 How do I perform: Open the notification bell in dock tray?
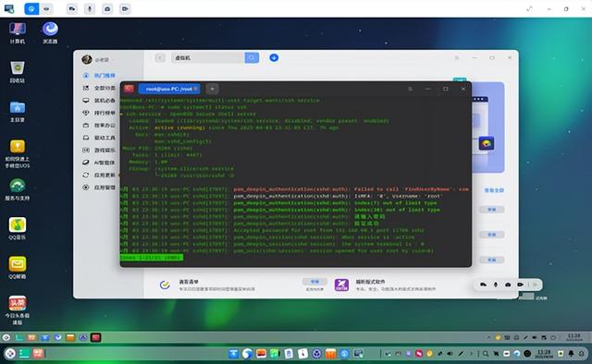click(x=572, y=354)
